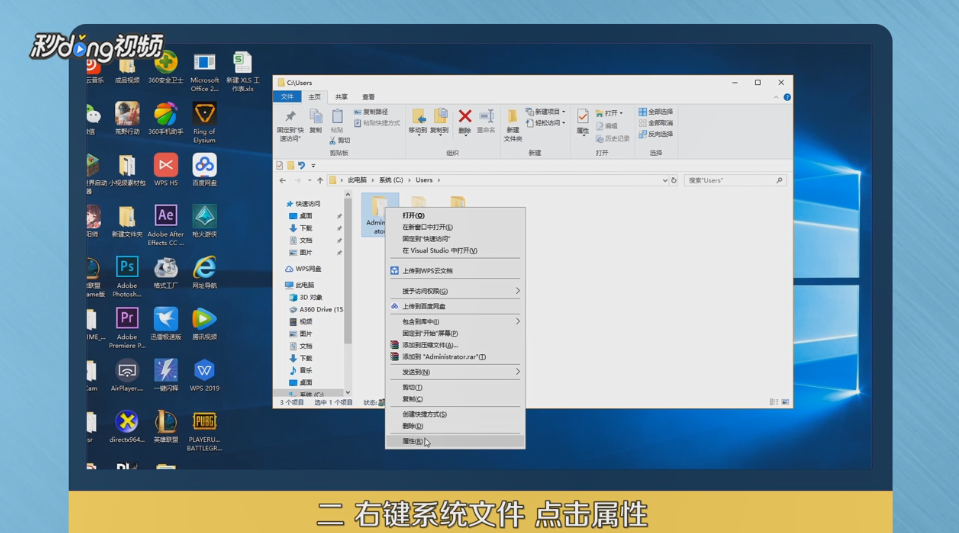Switch to the 主页 ribbon tab

314,97
